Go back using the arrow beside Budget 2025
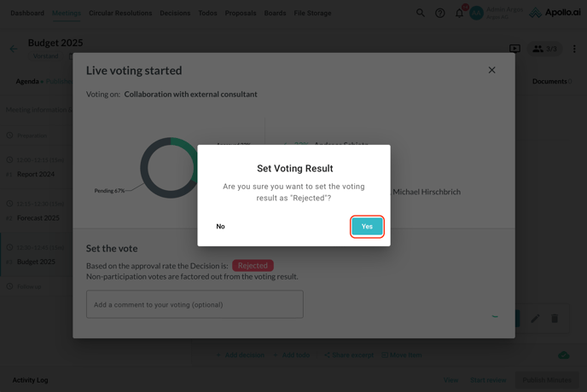Viewport: 587px width, 392px height. (13, 49)
